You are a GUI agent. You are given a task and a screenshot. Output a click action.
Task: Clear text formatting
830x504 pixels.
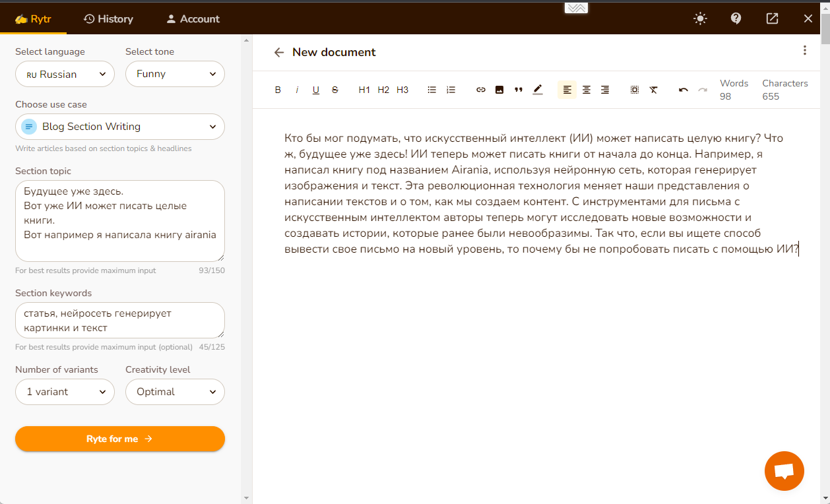(x=654, y=90)
